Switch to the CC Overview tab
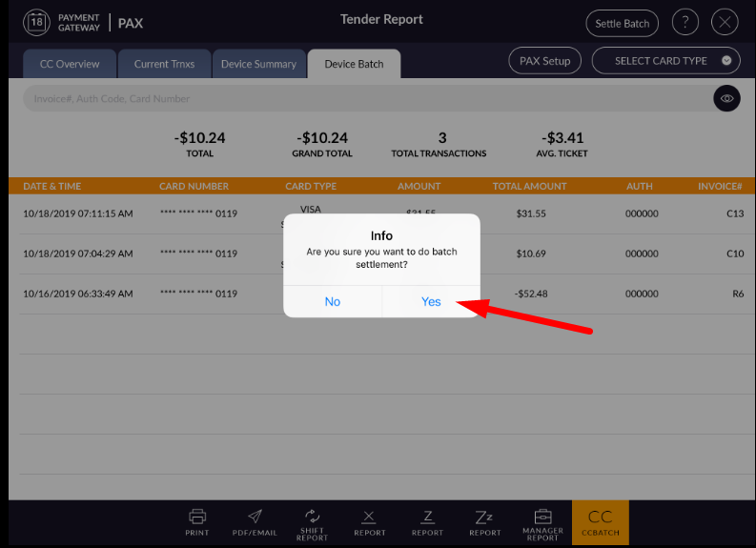 [64, 64]
